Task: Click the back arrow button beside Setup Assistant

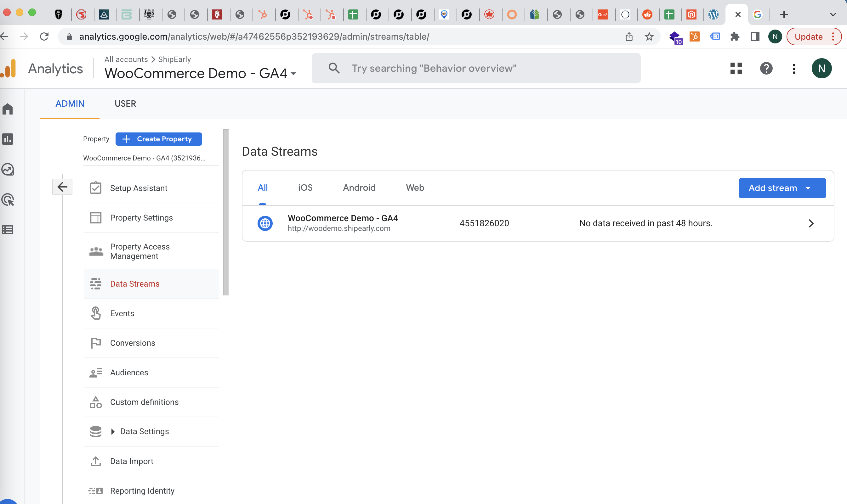Action: pyautogui.click(x=62, y=187)
